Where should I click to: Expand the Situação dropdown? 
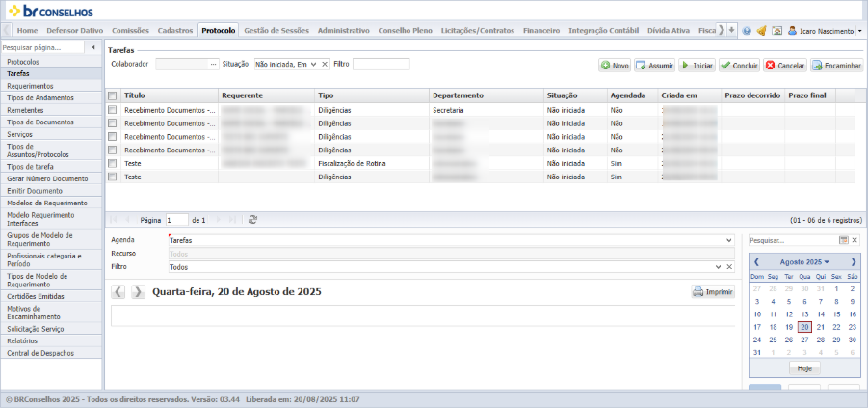(314, 65)
